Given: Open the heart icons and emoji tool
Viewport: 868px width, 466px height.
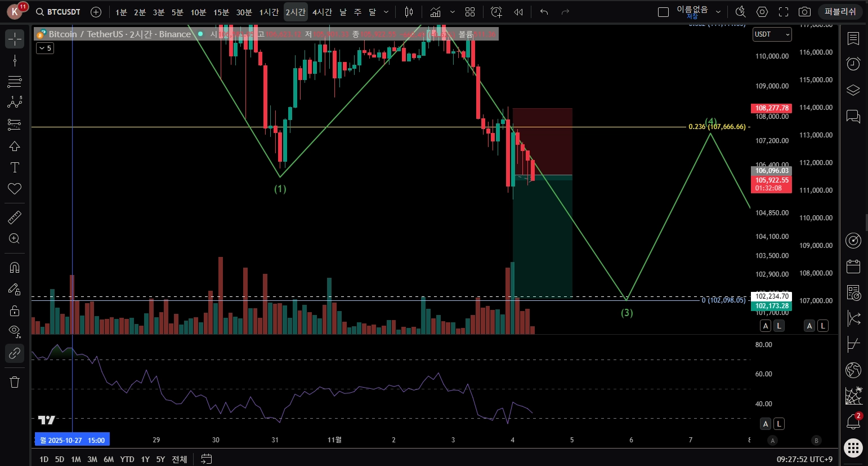Looking at the screenshot, I should (15, 189).
